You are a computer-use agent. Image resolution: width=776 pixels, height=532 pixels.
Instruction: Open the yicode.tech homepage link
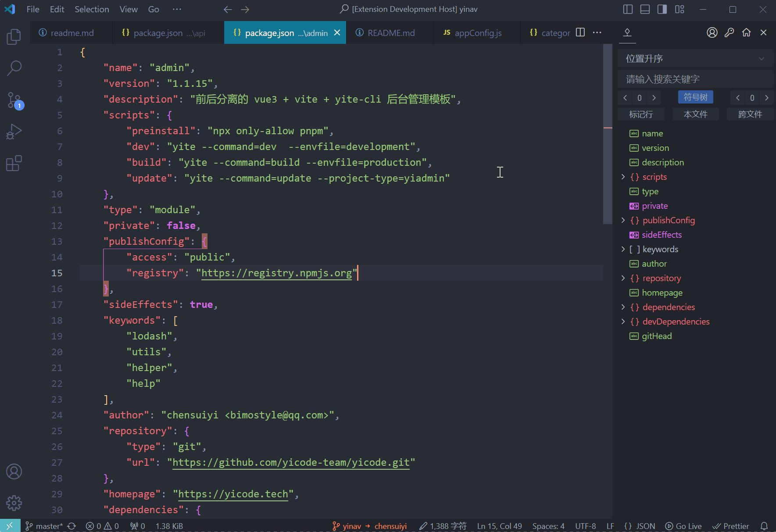pos(233,494)
